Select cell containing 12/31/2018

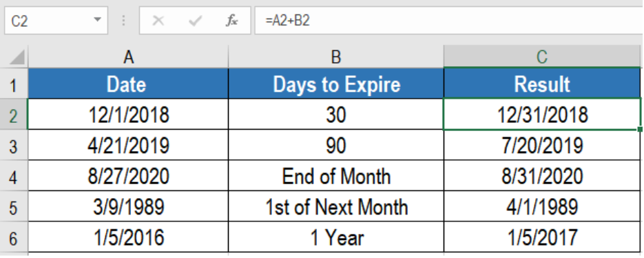click(542, 115)
